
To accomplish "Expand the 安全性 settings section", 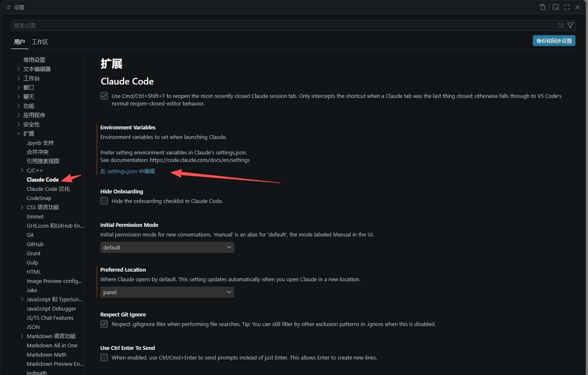I will [18, 124].
